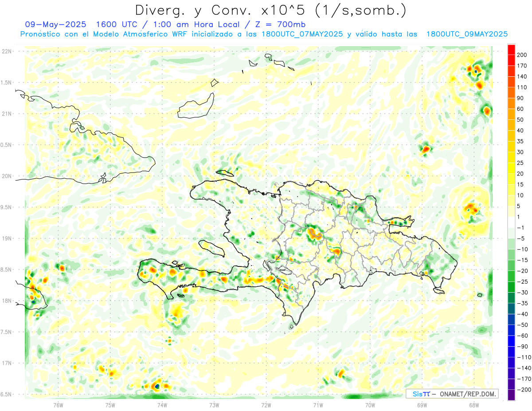Click the colorbar value '-30'
This screenshot has width=532, height=411.
click(522, 293)
